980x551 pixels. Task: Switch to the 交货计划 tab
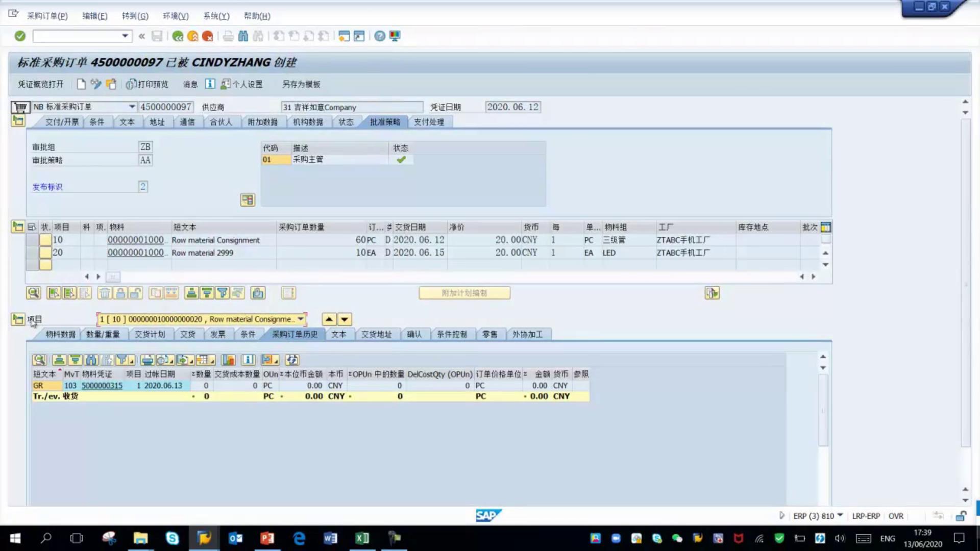(150, 334)
